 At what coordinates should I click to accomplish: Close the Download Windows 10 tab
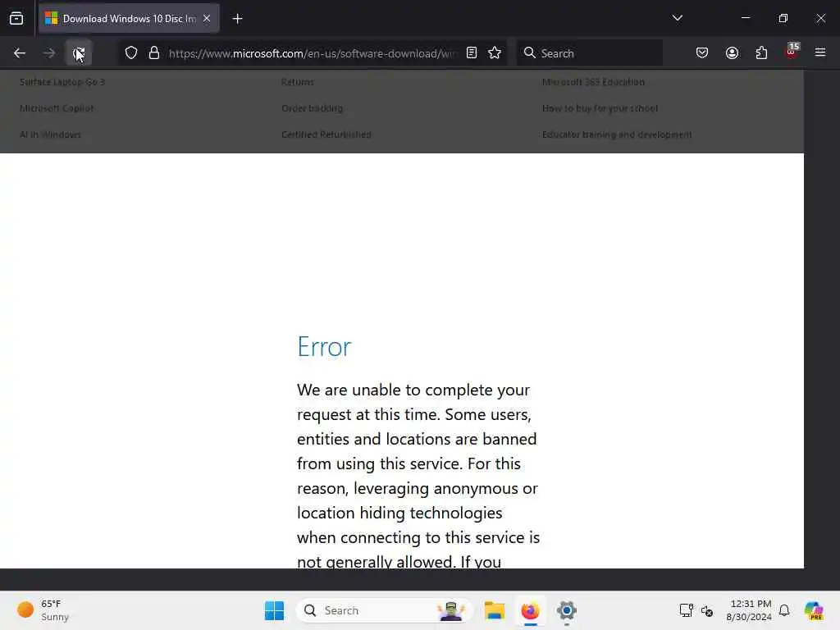[x=207, y=18]
